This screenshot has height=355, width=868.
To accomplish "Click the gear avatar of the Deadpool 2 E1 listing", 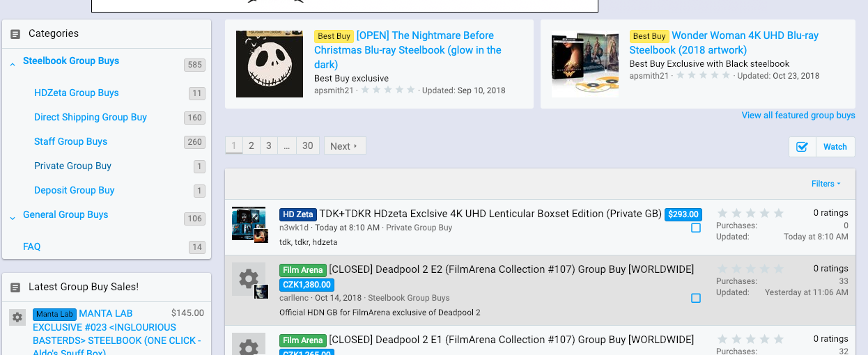I will point(249,344).
